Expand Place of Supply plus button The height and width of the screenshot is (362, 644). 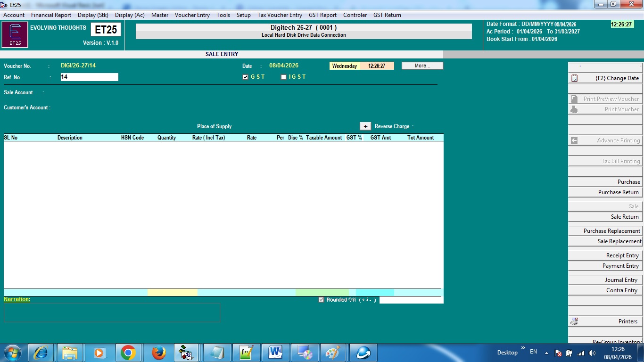(x=365, y=126)
